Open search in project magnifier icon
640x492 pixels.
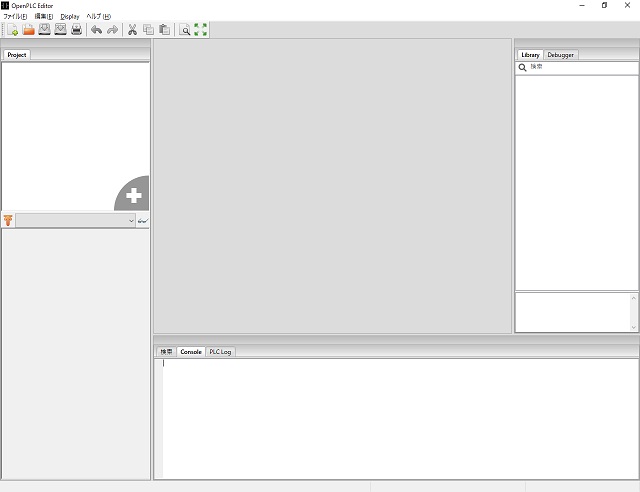tap(185, 30)
